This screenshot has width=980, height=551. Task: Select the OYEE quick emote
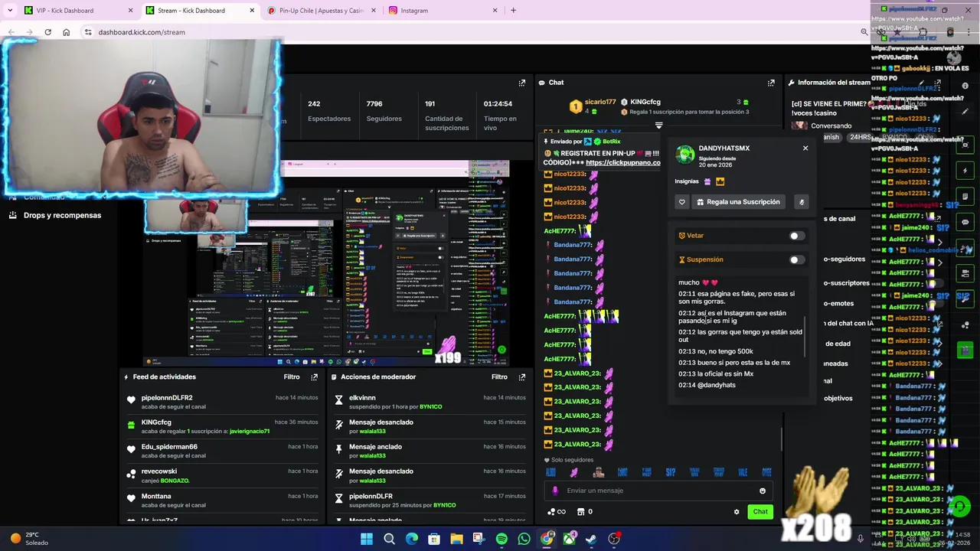coord(766,473)
